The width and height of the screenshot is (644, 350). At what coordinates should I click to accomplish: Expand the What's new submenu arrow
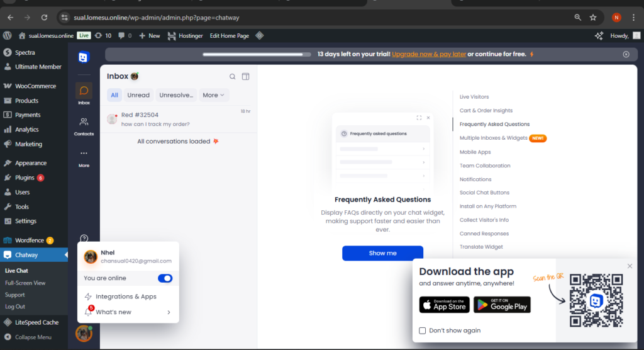coord(169,312)
